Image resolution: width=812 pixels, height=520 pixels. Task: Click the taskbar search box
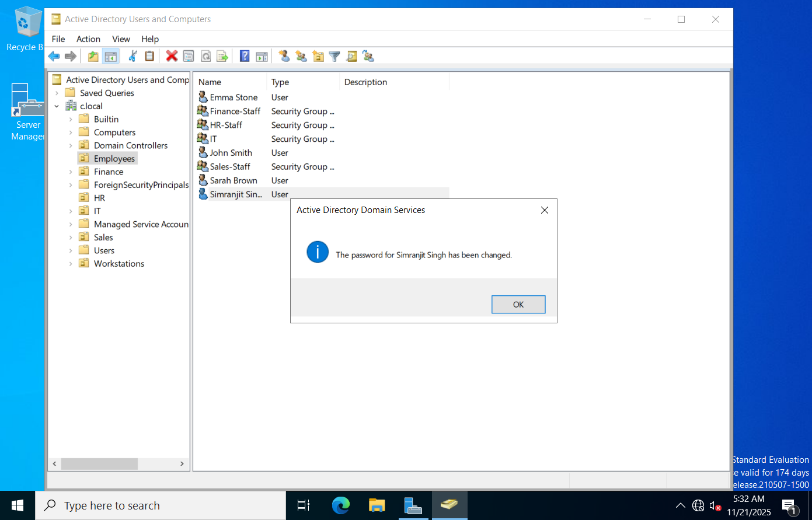coord(161,505)
